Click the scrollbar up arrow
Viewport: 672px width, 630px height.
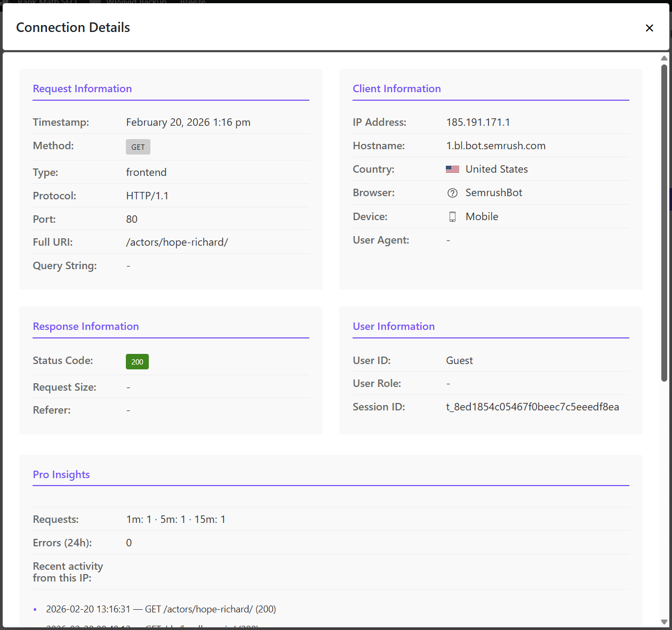click(663, 58)
